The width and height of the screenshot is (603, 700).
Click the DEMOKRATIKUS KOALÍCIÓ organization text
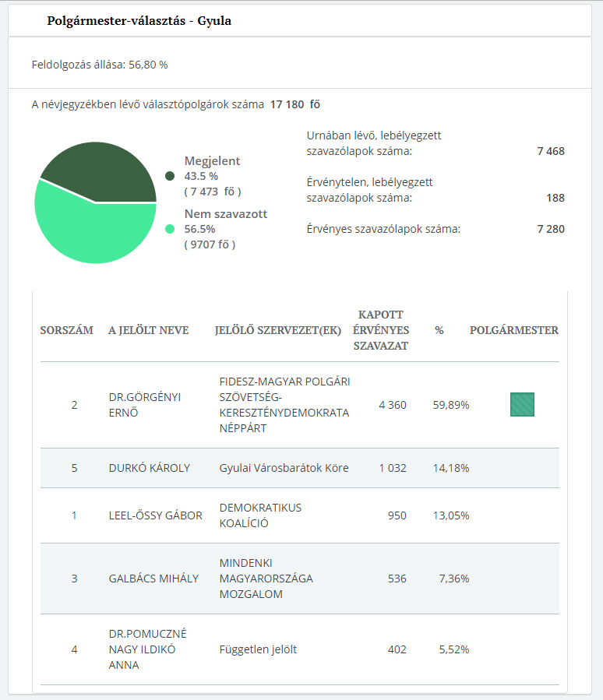(260, 515)
